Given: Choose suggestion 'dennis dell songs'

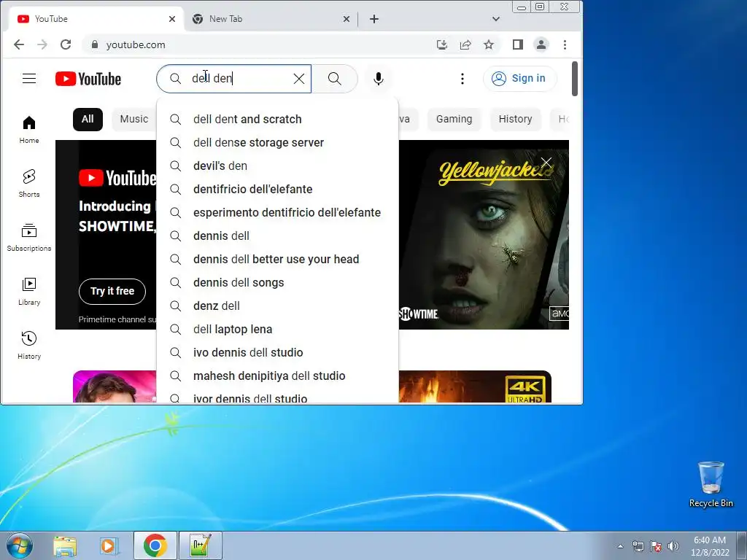Looking at the screenshot, I should (x=277, y=282).
